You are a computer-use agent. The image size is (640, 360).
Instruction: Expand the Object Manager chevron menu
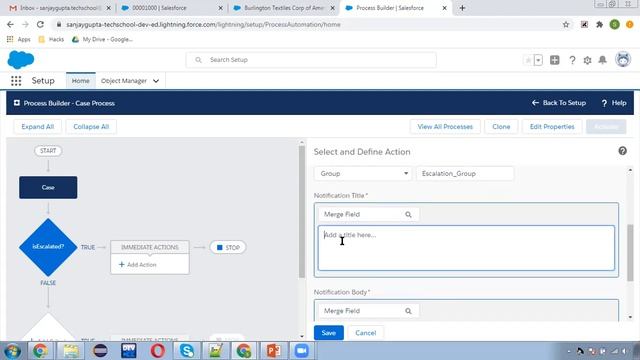156,81
